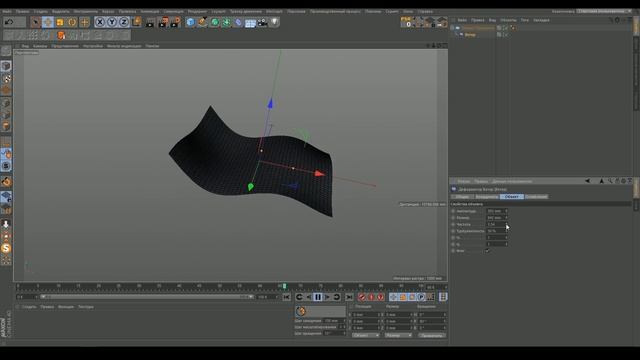Click the timeline playhead marker
The width and height of the screenshot is (640, 360).
pyautogui.click(x=284, y=287)
